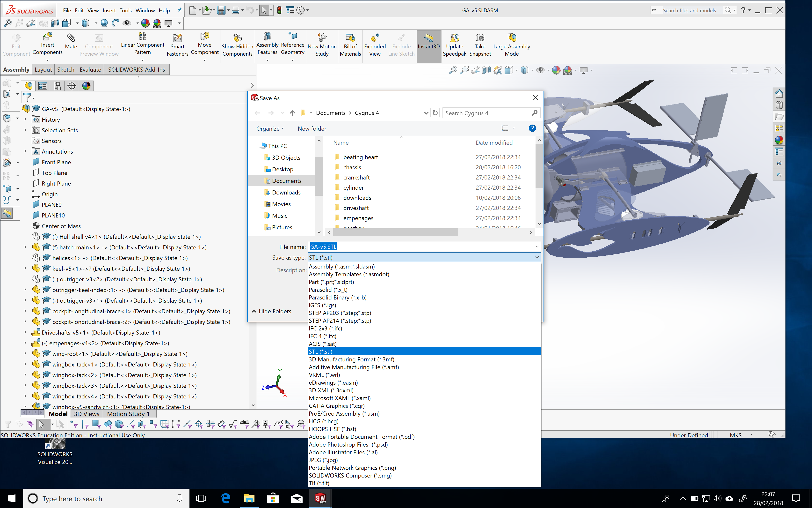812x508 pixels.
Task: Open Microsoft Edge from the taskbar
Action: [225, 498]
